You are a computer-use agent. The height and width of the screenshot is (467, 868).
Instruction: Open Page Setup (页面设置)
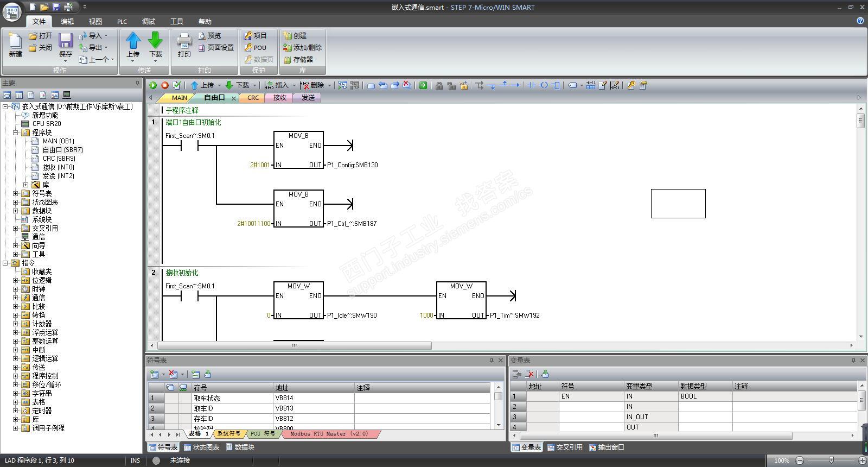click(x=216, y=48)
